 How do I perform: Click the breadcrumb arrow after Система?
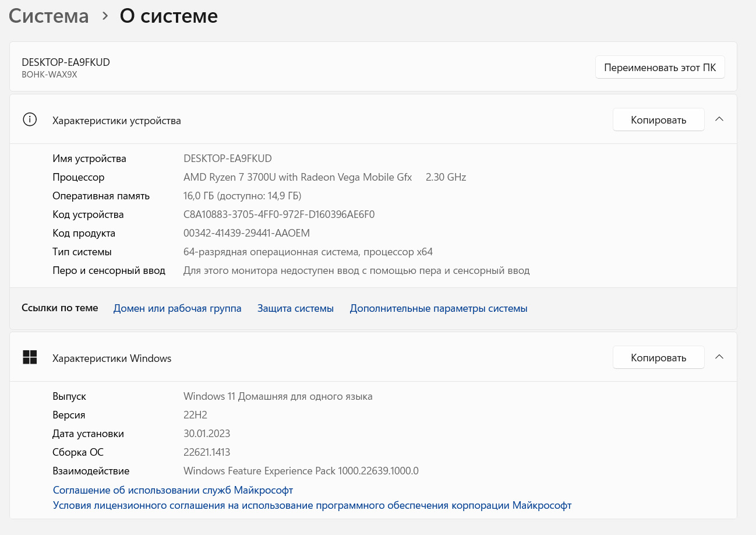(105, 16)
